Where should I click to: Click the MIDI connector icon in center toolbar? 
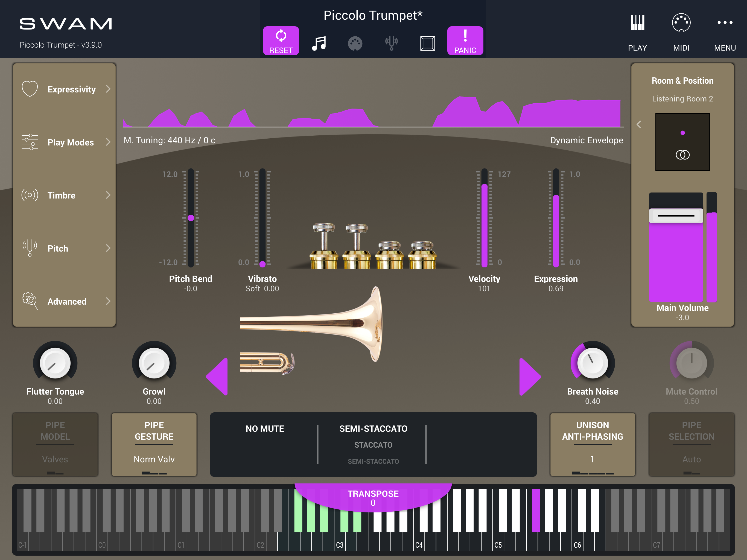(355, 43)
